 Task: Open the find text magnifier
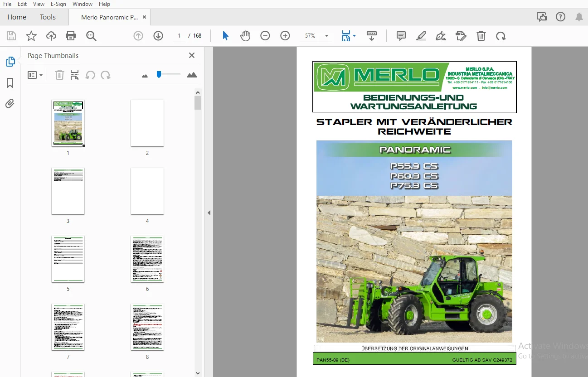click(x=92, y=36)
